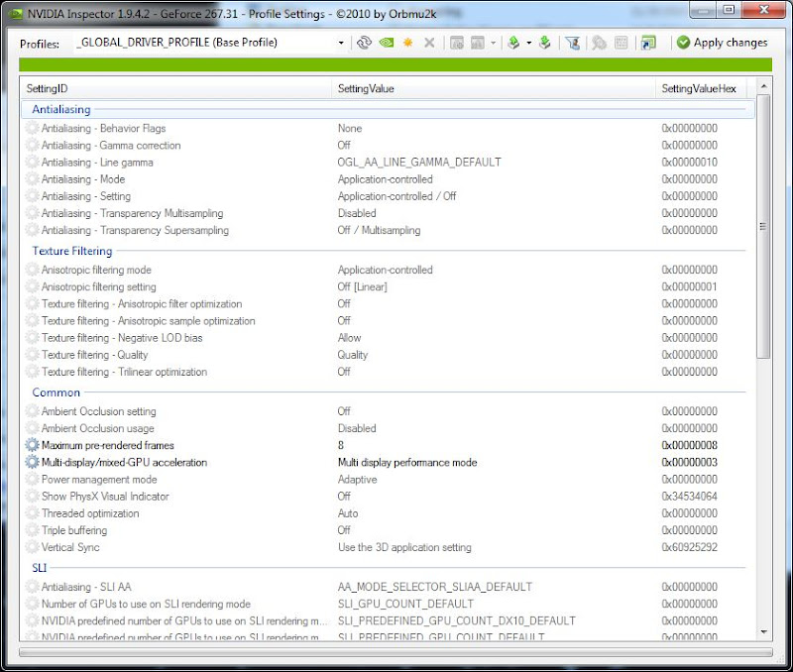Click the 'Application-controlled / Off' value
Image resolution: width=793 pixels, height=672 pixels.
click(x=397, y=196)
